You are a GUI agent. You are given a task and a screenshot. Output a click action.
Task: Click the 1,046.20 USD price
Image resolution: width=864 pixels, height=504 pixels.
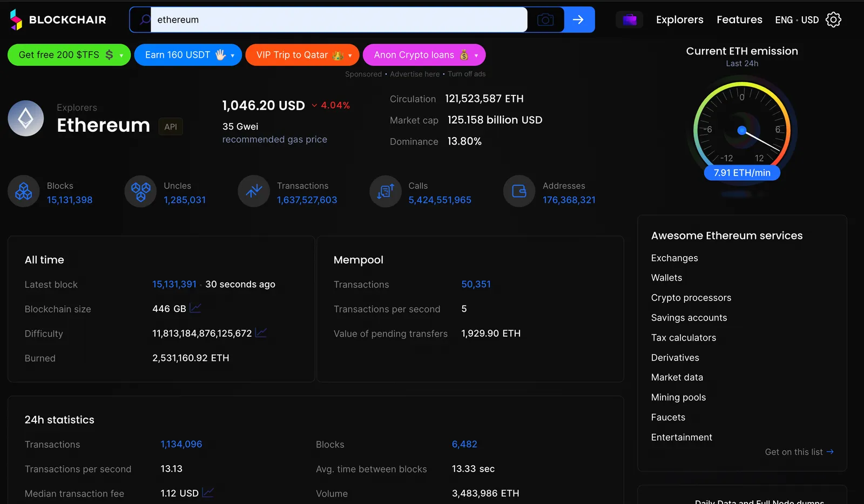(264, 105)
